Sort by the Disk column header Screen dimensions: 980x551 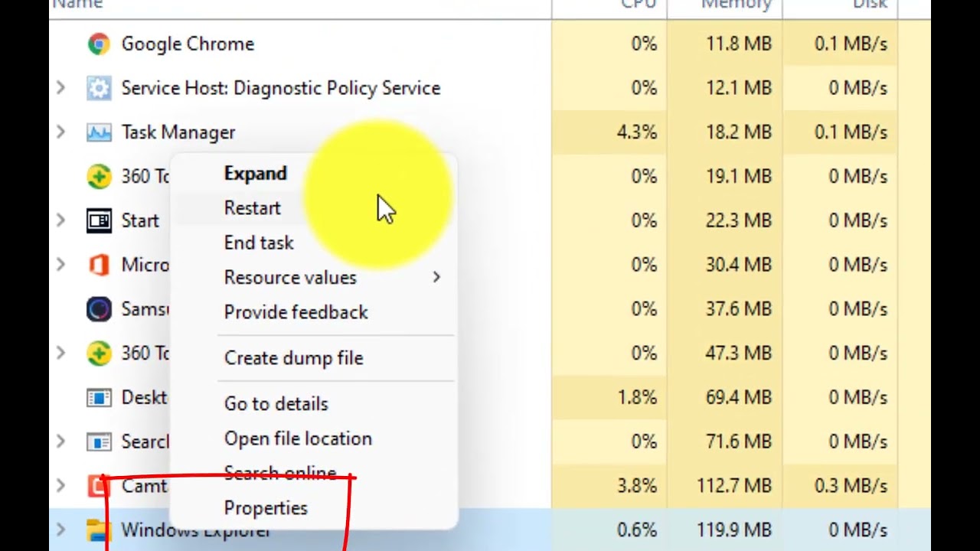coord(870,5)
